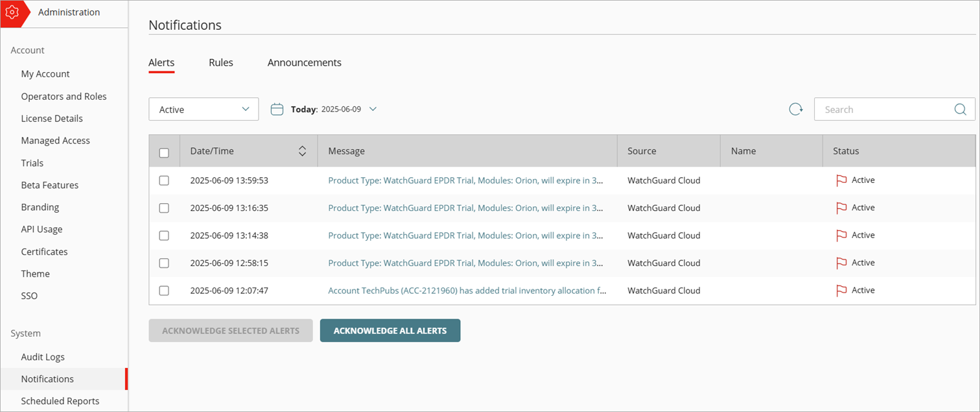Select the checkbox for the 12:58:15 alert
This screenshot has width=980, height=412.
[x=164, y=263]
